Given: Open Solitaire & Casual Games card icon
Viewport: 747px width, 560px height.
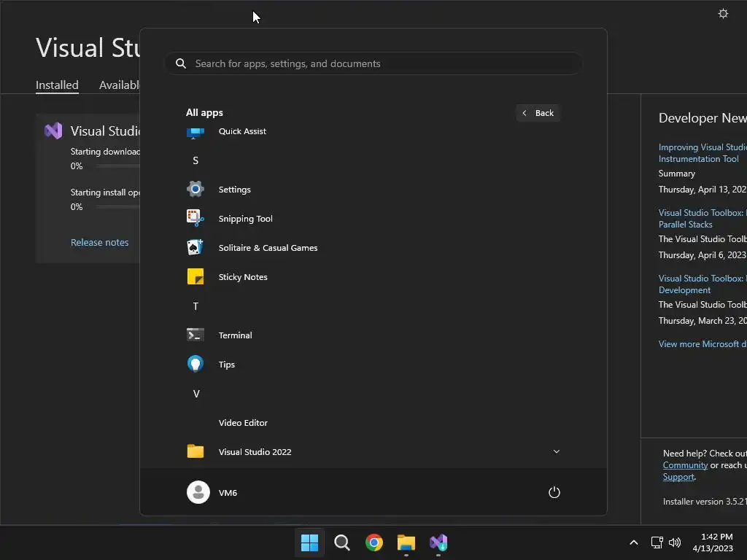Looking at the screenshot, I should pyautogui.click(x=196, y=248).
